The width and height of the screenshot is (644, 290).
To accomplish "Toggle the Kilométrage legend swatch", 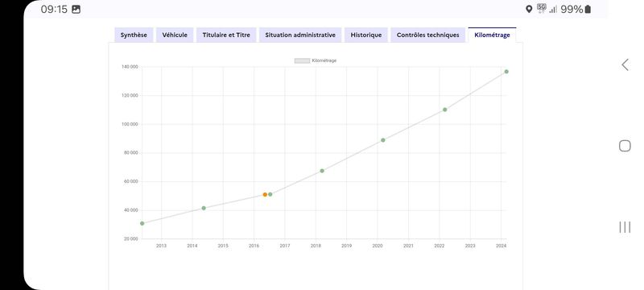I will 302,60.
